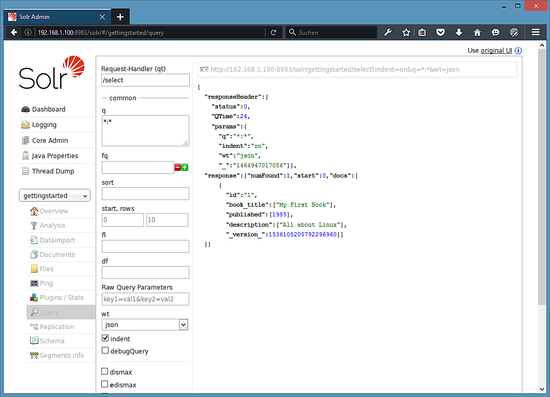Screen dimensions: 550x397
Task: Open the Files link
Action: [46, 269]
